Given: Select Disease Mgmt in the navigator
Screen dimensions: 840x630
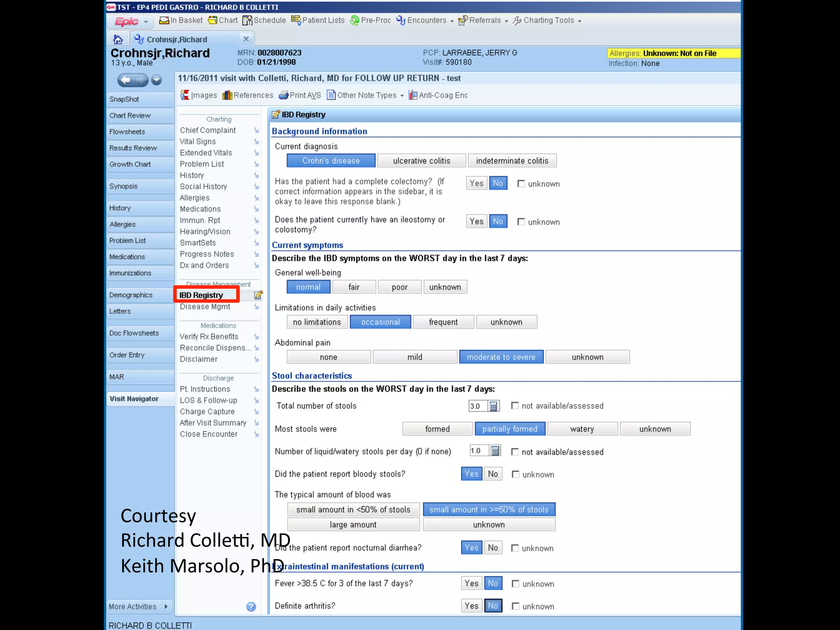Looking at the screenshot, I should click(x=205, y=307).
